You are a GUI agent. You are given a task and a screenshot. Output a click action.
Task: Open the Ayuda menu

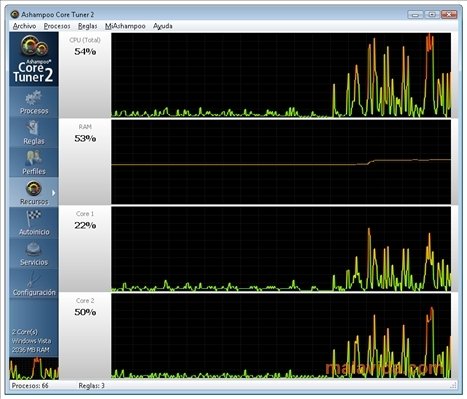[x=163, y=26]
